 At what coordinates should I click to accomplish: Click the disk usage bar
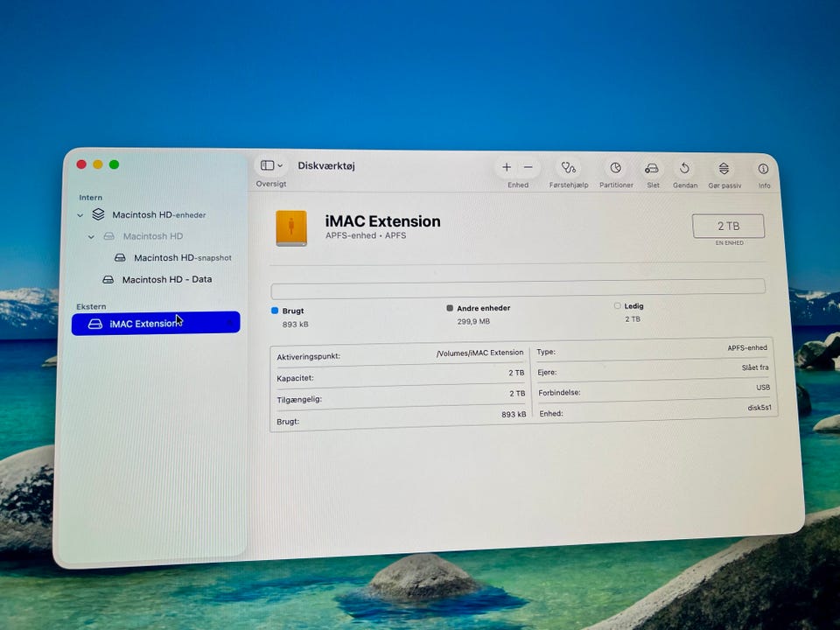(x=518, y=288)
